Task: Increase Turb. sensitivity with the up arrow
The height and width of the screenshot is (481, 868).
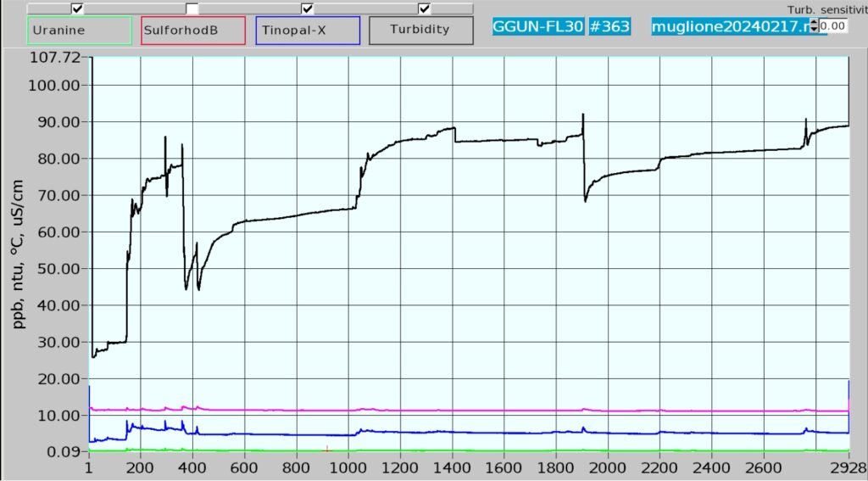Action: [815, 22]
